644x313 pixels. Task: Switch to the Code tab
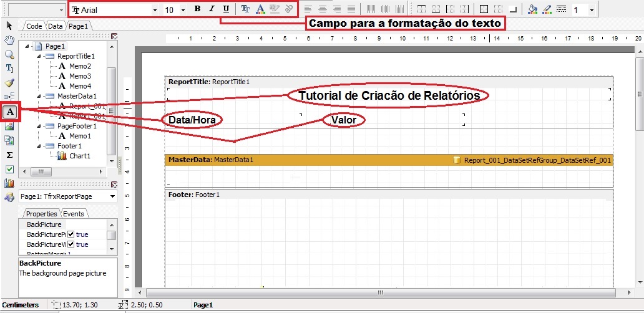point(34,26)
